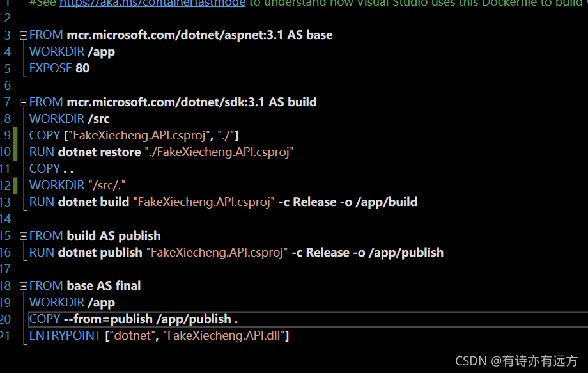Place cursor on COPY ["FakeXiecheng.API.csproj", "./"]
The image size is (588, 373).
coord(134,135)
